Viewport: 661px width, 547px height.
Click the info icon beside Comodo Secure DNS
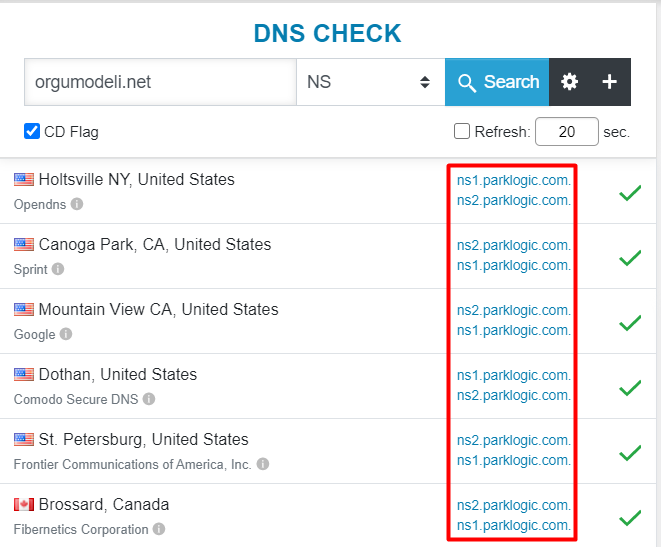pyautogui.click(x=149, y=399)
